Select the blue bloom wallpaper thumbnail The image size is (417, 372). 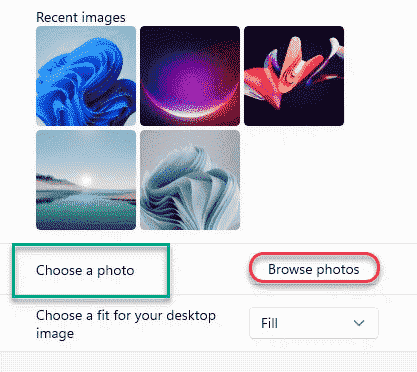[86, 76]
